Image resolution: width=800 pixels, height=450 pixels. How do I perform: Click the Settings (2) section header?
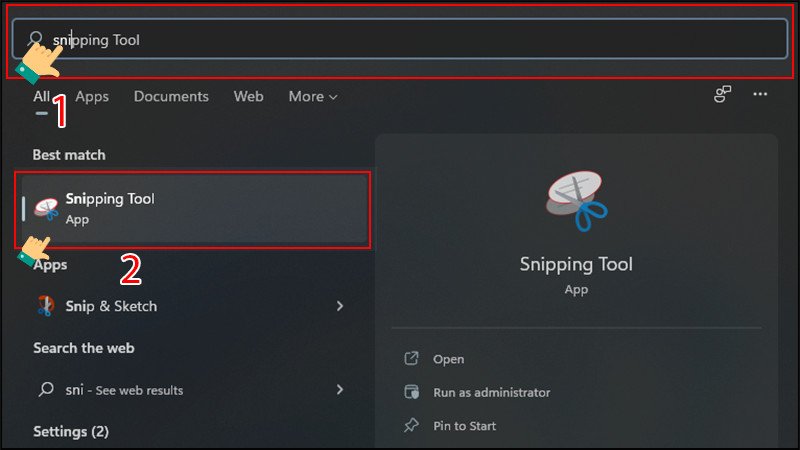(71, 432)
